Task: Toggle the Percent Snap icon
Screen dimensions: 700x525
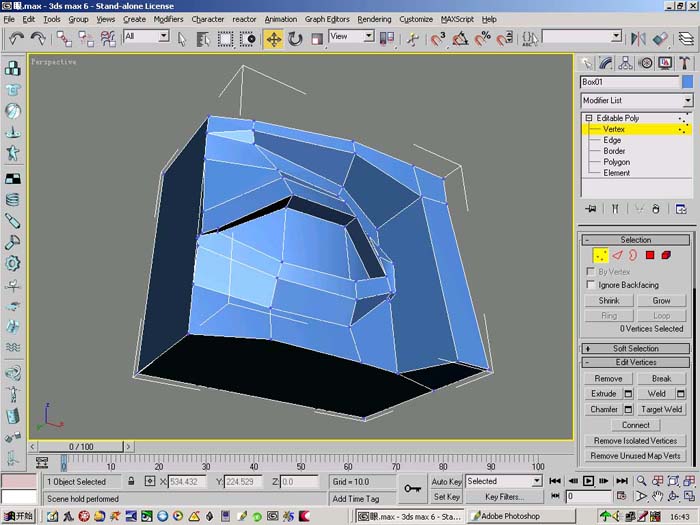Action: pyautogui.click(x=483, y=39)
